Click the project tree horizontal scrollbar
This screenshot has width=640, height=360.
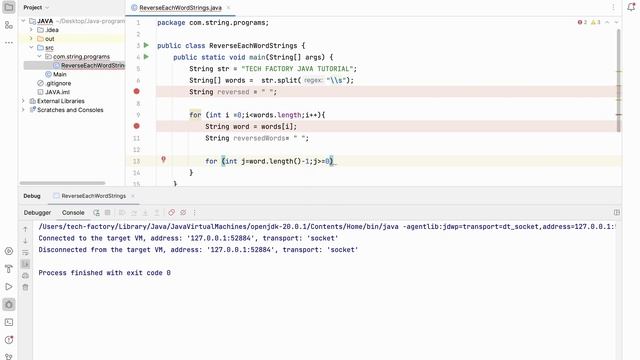click(62, 183)
